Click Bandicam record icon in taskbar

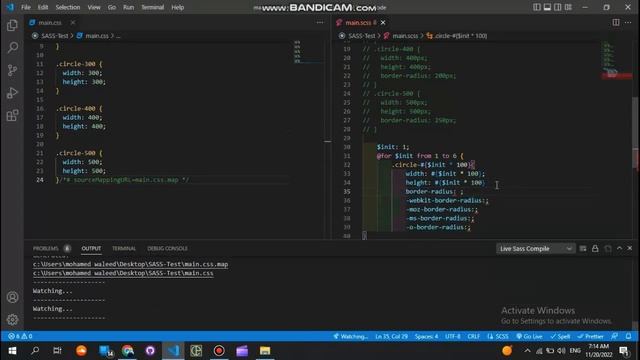click(x=219, y=351)
